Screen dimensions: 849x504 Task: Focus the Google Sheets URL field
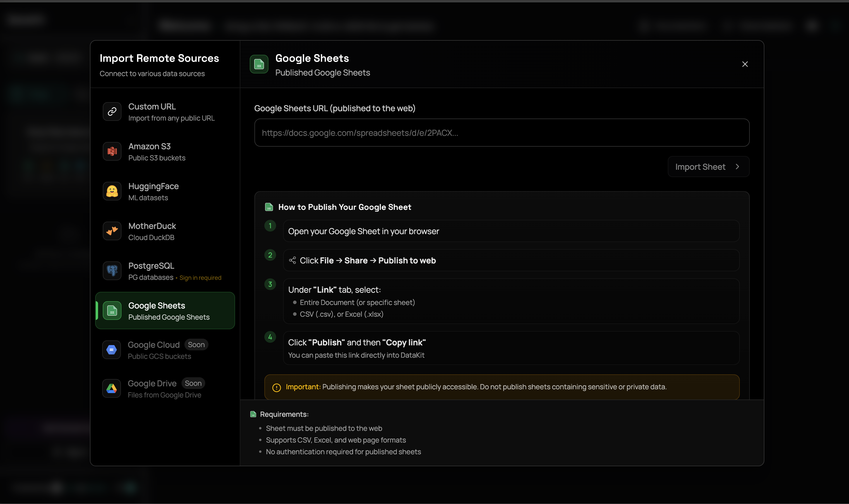point(501,133)
